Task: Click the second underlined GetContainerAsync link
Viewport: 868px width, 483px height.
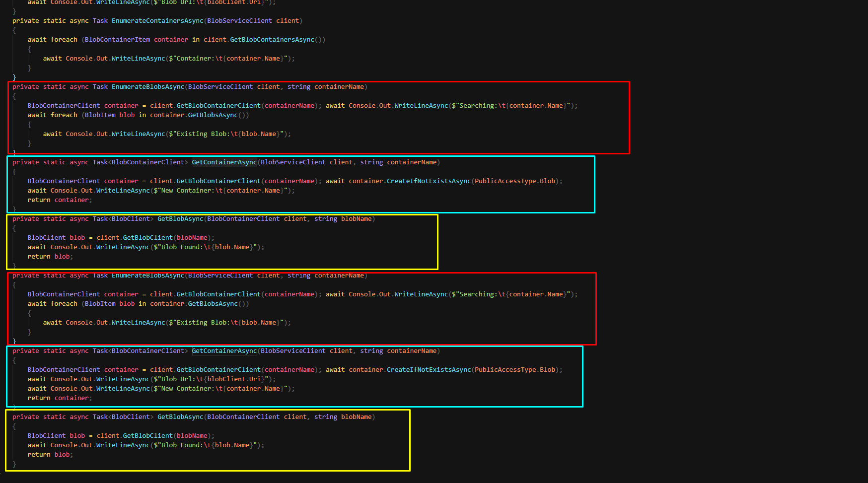Action: tap(224, 350)
